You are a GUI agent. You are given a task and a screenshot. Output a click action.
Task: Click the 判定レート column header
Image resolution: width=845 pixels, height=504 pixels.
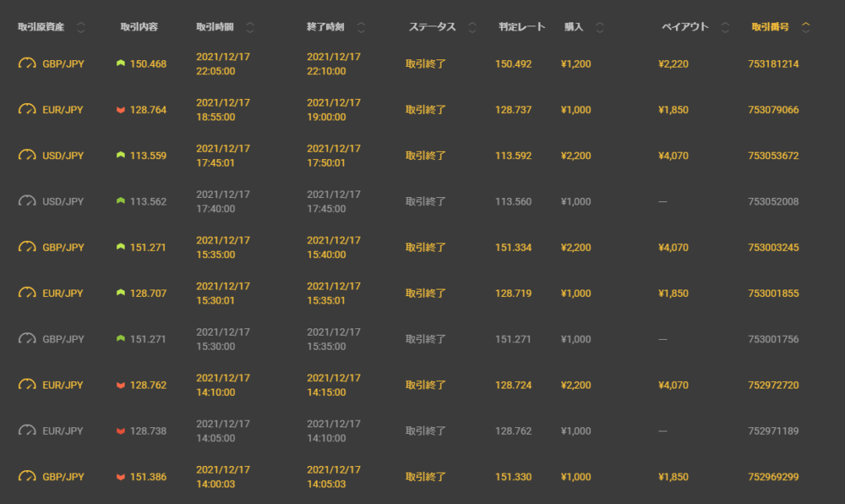click(x=522, y=27)
